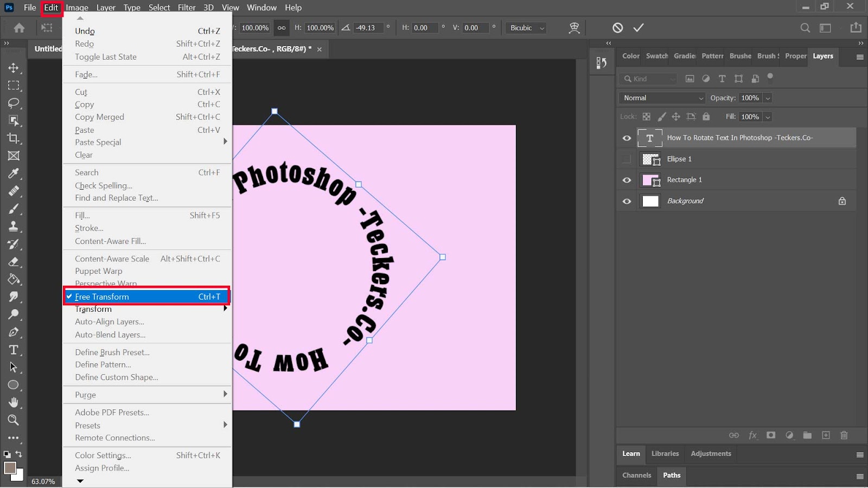Click the rotation angle input field

click(368, 28)
